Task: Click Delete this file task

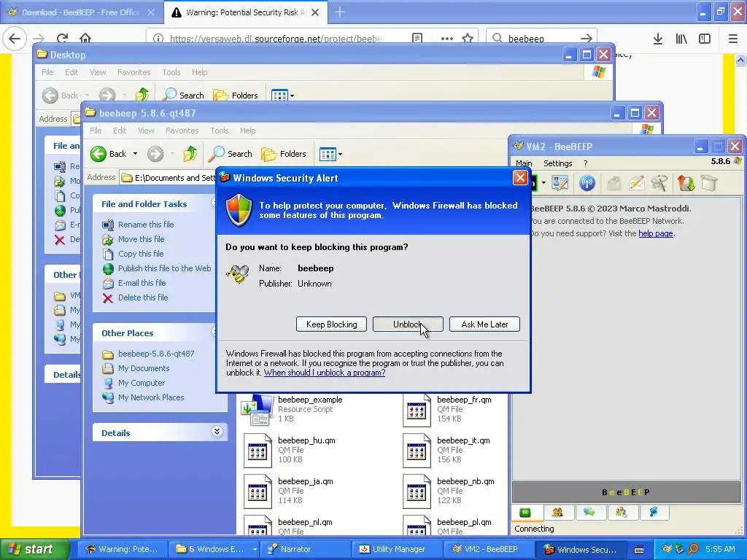Action: pos(143,297)
